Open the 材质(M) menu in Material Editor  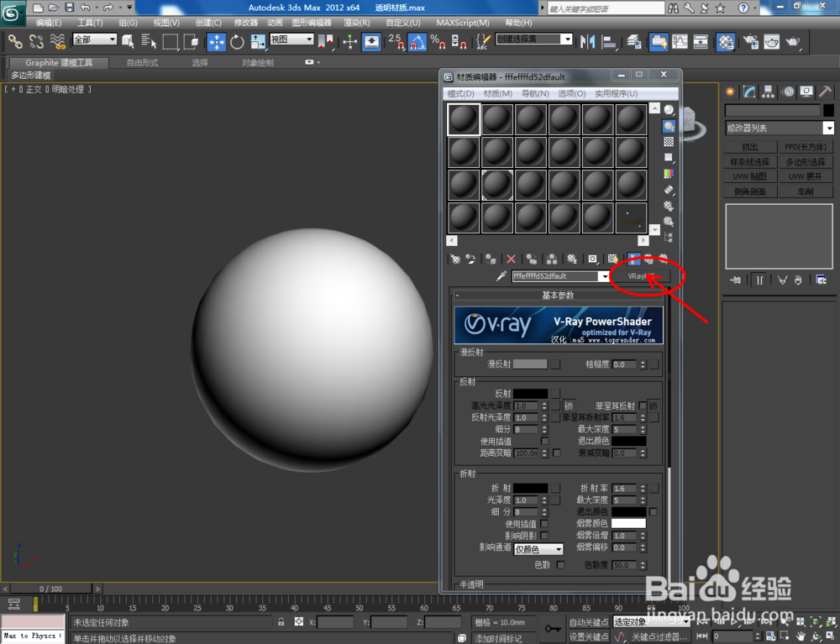tap(497, 94)
